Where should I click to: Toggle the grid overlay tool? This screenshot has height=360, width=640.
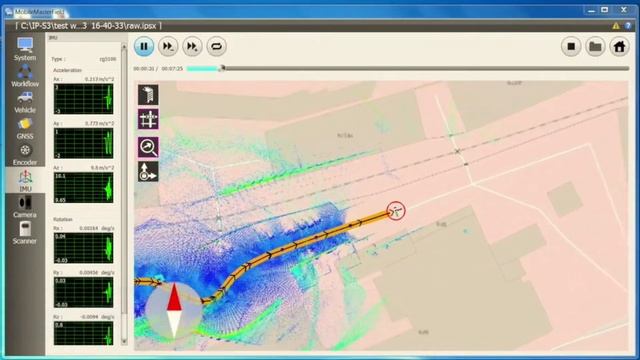point(148,120)
